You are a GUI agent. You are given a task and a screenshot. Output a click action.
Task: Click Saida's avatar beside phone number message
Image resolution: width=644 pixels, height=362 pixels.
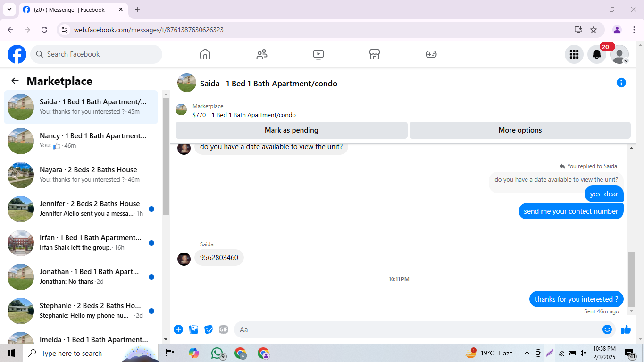point(184,259)
